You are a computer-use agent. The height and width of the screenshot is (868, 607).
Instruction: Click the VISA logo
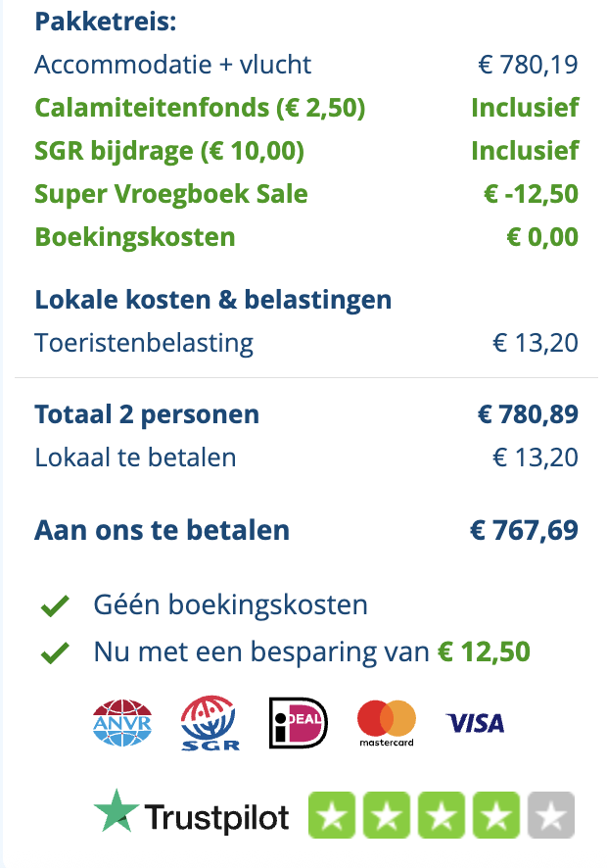475,724
